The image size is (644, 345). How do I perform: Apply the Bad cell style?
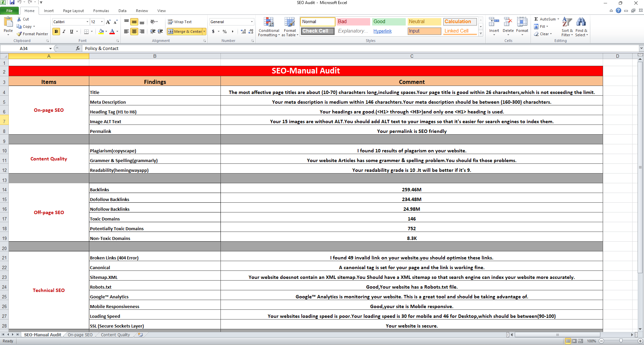click(353, 21)
